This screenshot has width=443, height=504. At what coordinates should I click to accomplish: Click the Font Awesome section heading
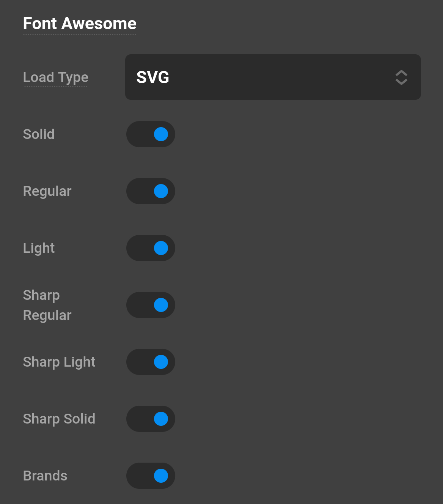point(80,24)
